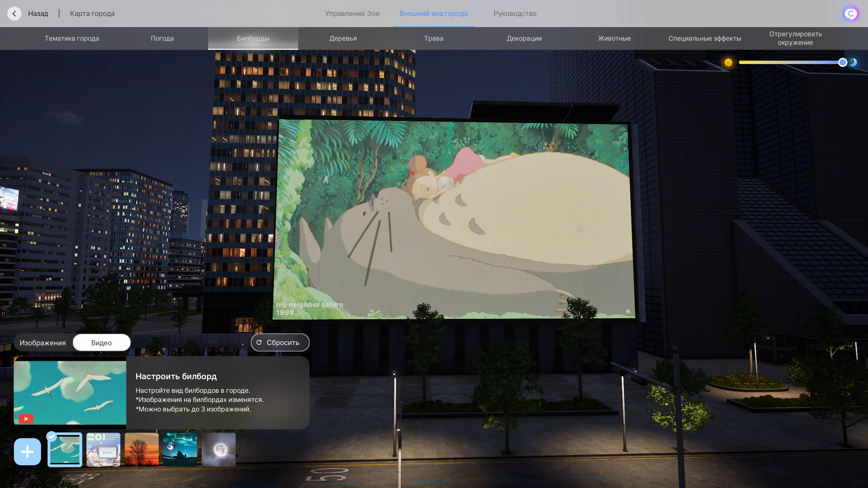Screen dimensions: 868x488
Task: Open Отрегулировать окружение section
Action: point(795,38)
